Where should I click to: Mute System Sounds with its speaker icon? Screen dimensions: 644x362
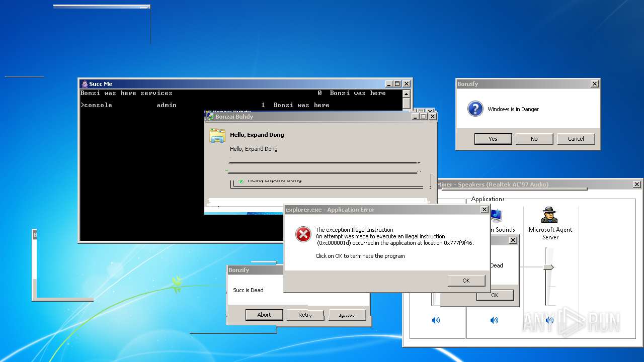tap(495, 320)
